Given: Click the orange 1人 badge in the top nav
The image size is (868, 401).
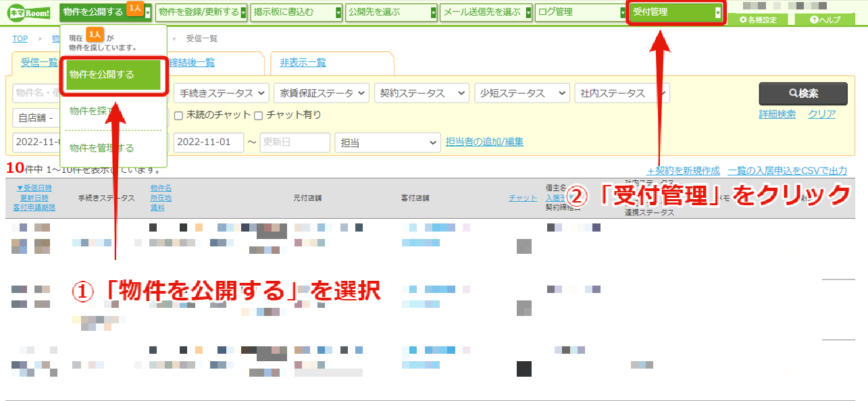Looking at the screenshot, I should point(134,9).
